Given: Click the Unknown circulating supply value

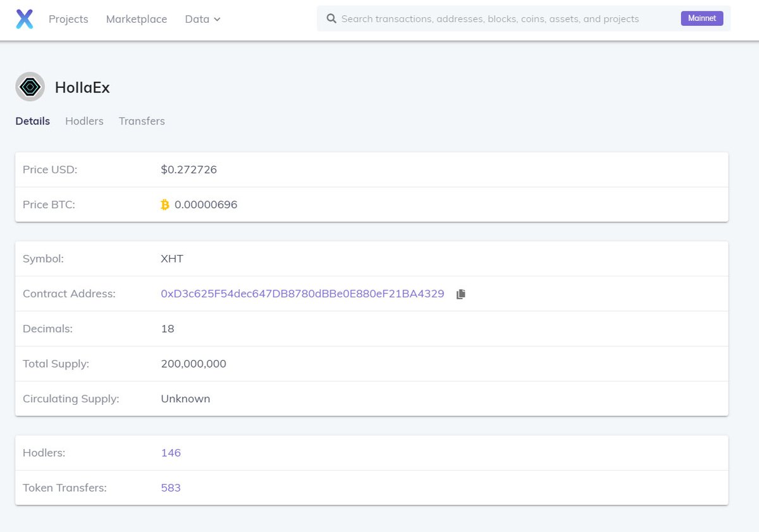Looking at the screenshot, I should tap(185, 399).
